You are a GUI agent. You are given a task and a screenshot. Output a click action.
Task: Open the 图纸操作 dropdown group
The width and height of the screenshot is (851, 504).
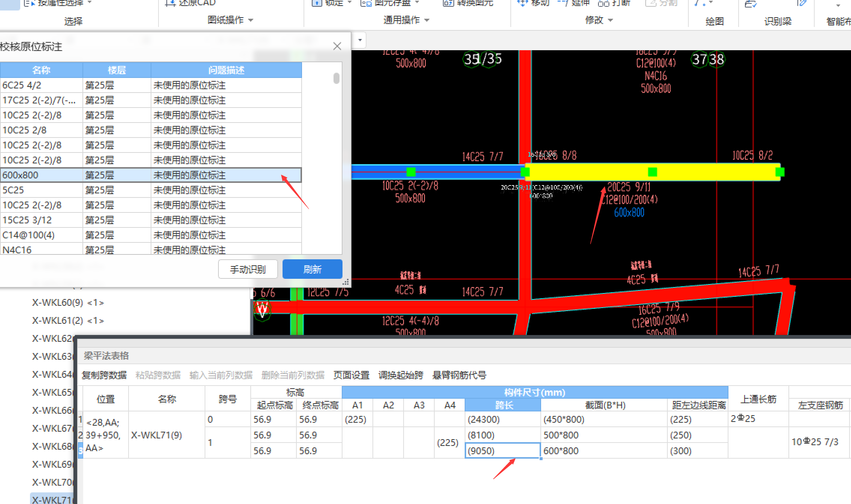coord(230,20)
